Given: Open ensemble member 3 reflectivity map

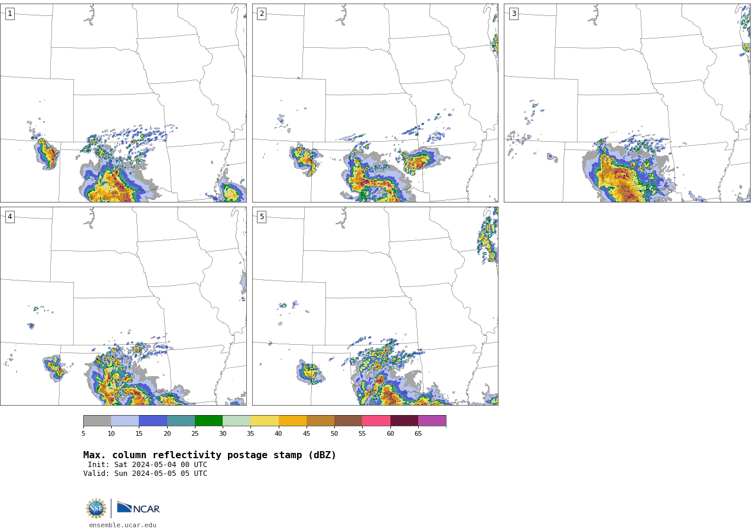Looking at the screenshot, I should pyautogui.click(x=627, y=103).
